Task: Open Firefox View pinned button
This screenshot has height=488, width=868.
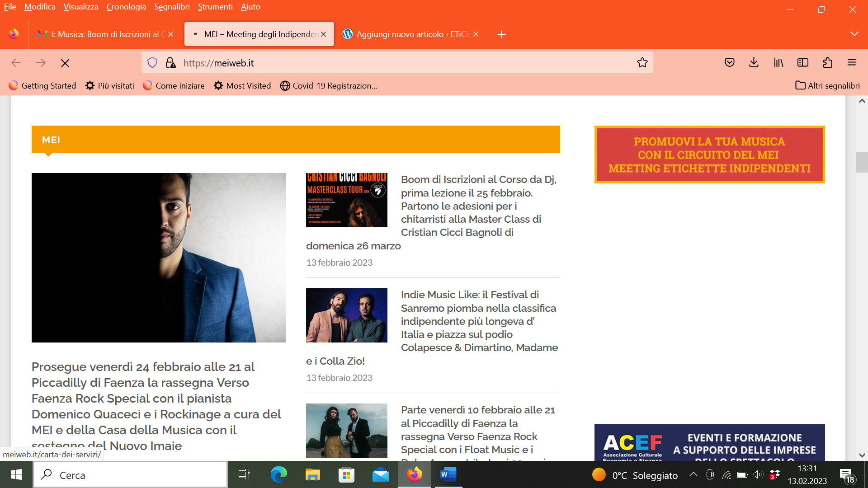Action: (x=14, y=34)
